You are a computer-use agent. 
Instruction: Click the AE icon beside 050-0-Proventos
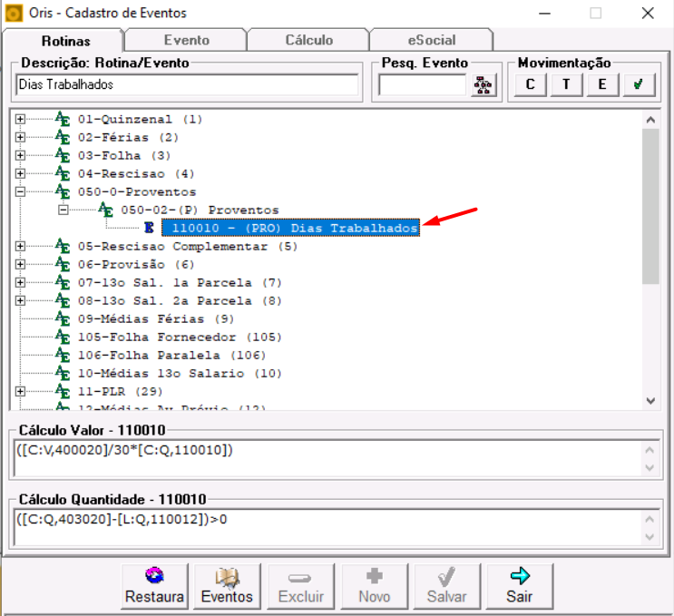click(63, 191)
